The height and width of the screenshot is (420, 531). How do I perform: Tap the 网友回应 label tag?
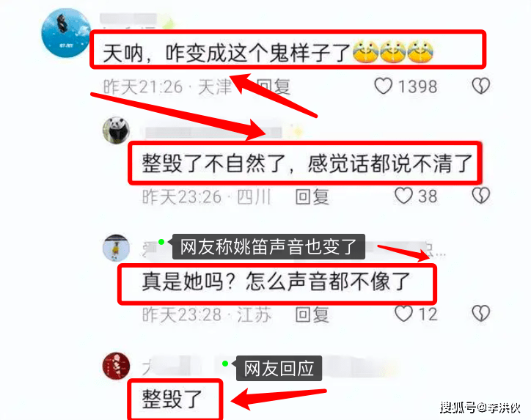click(279, 368)
